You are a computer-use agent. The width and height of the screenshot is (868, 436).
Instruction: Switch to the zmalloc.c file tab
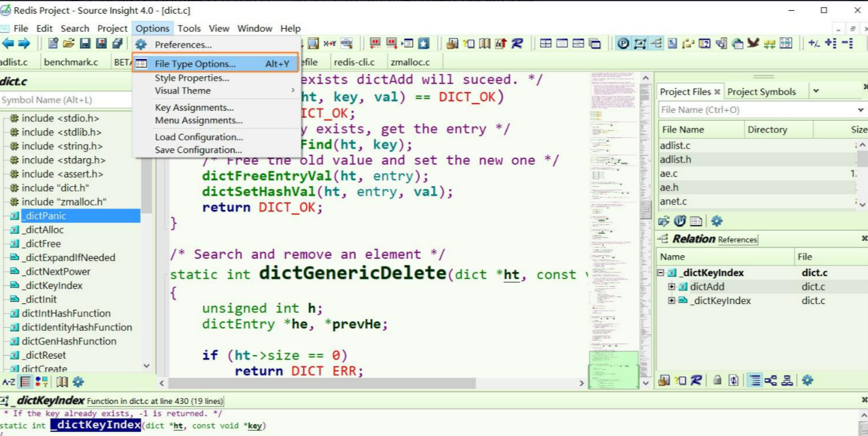pyautogui.click(x=409, y=62)
